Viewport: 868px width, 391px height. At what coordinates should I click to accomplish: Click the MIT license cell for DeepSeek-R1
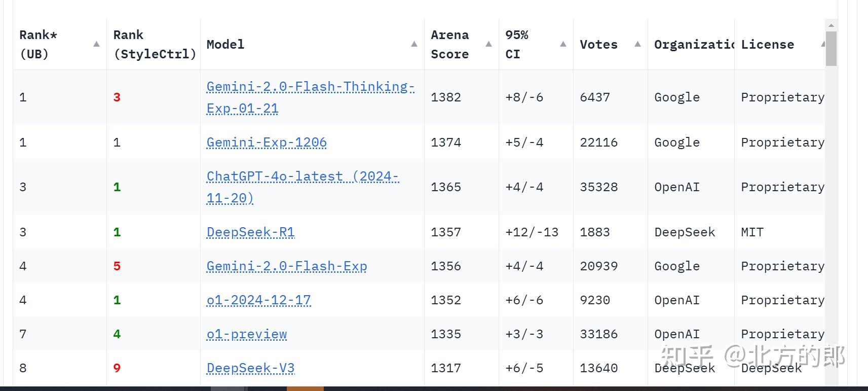pyautogui.click(x=752, y=232)
